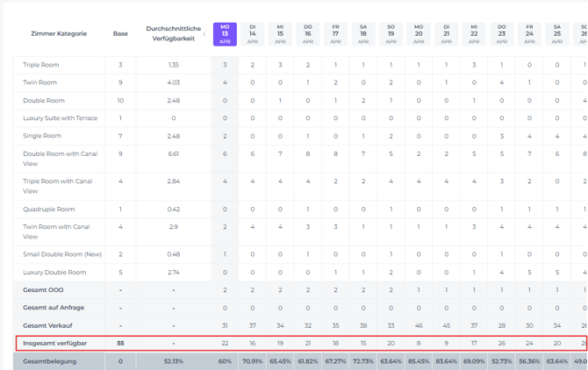This screenshot has height=370, width=588.
Task: Click the Durchschnittliche Verfügbarkeit column header
Action: coord(174,34)
